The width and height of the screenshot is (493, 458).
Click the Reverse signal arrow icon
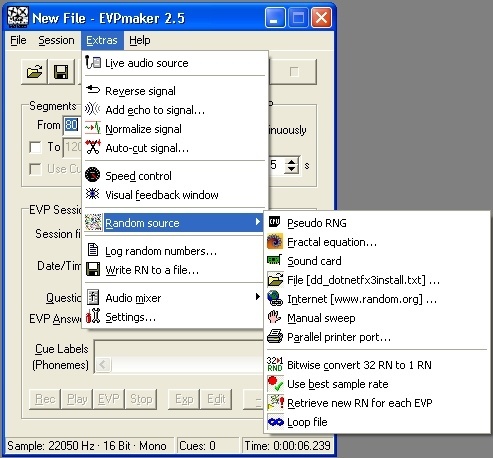tap(93, 90)
